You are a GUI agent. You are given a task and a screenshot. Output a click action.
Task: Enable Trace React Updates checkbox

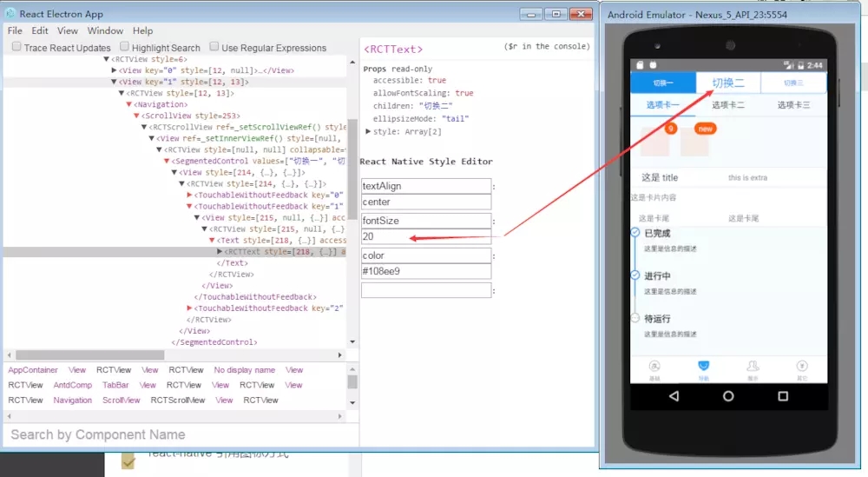coord(16,47)
